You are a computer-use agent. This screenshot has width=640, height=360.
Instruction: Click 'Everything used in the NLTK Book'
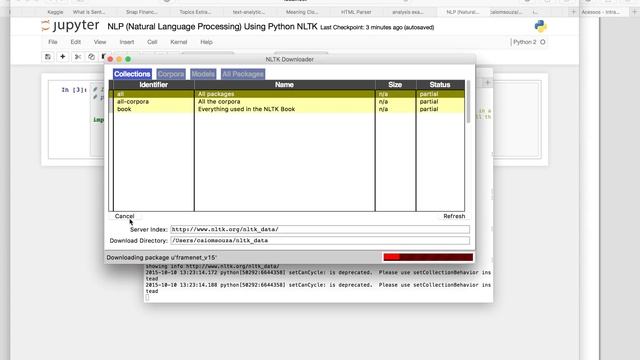(247, 109)
